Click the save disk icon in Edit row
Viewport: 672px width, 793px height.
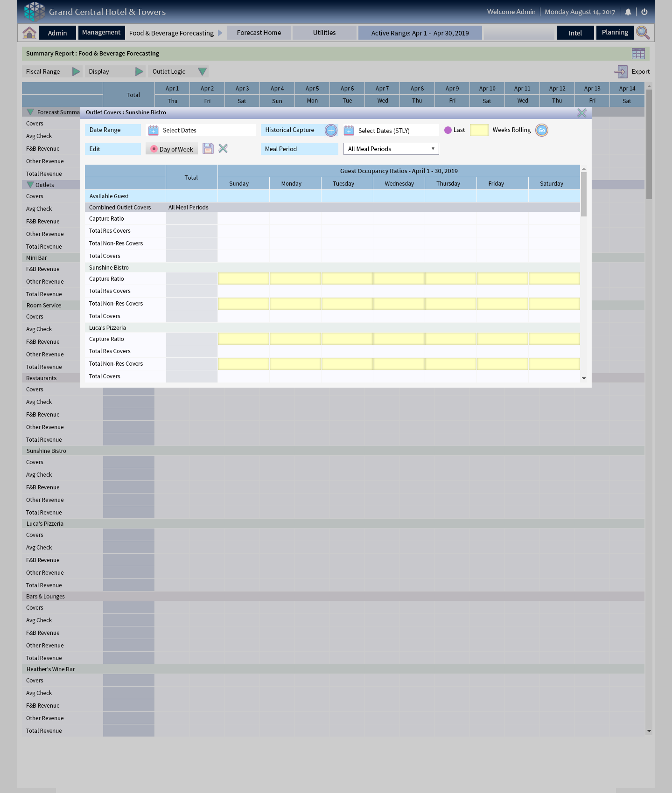click(208, 148)
